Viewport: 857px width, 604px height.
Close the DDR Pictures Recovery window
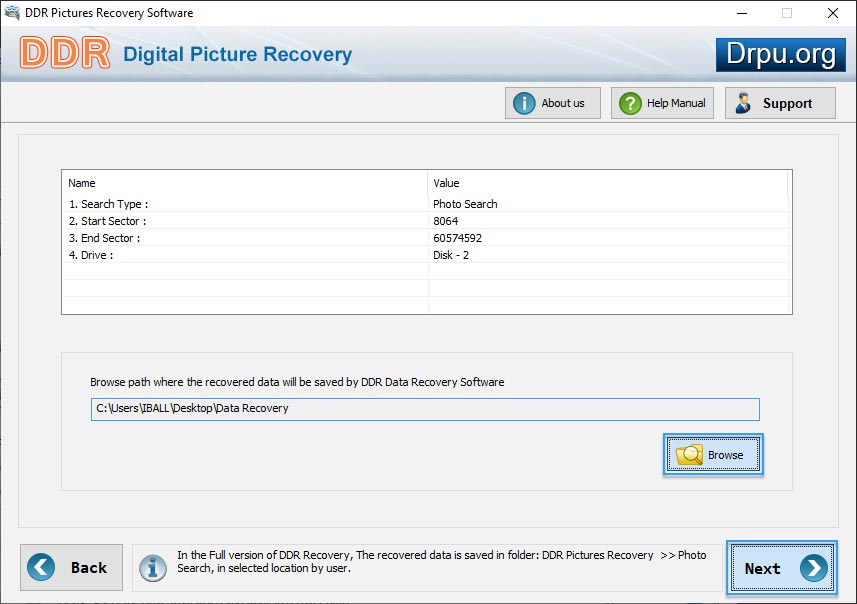832,13
